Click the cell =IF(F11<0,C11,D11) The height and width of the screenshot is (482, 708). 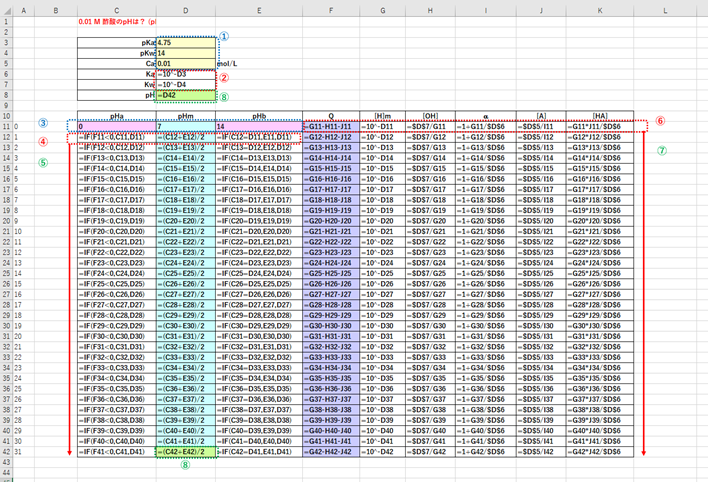click(x=117, y=137)
